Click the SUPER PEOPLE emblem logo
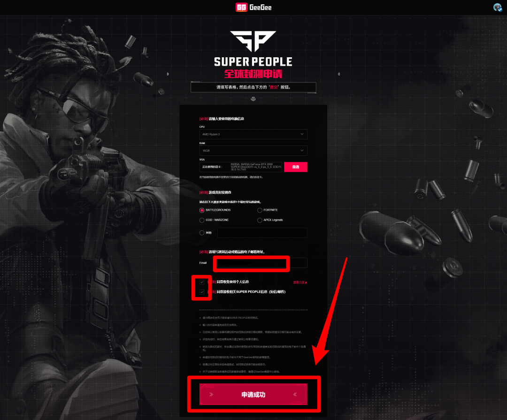 [253, 41]
